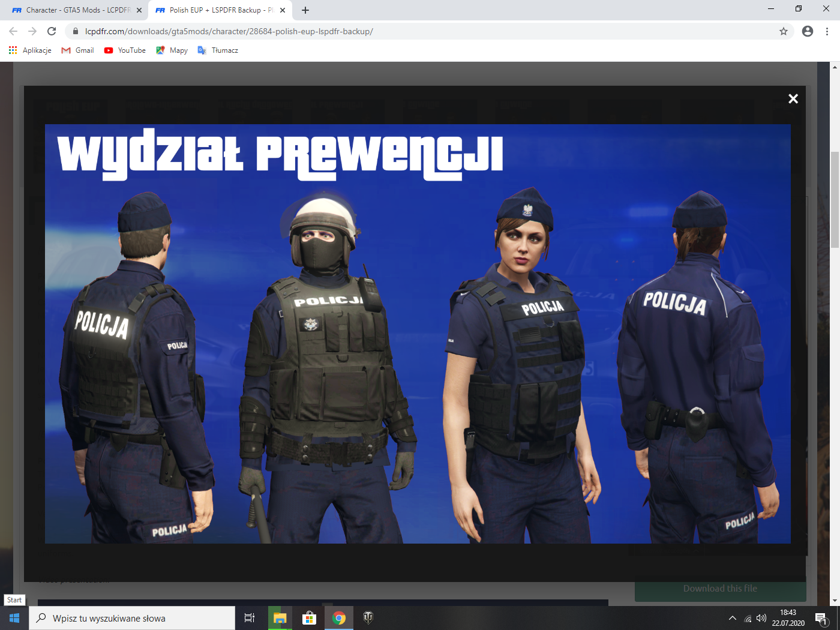
Task: Close the image lightbox with the X
Action: click(793, 99)
